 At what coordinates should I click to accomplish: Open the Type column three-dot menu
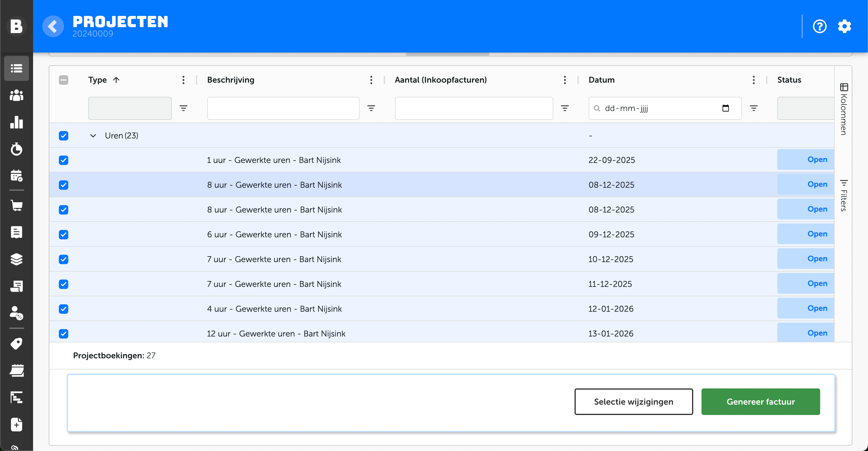pyautogui.click(x=183, y=80)
